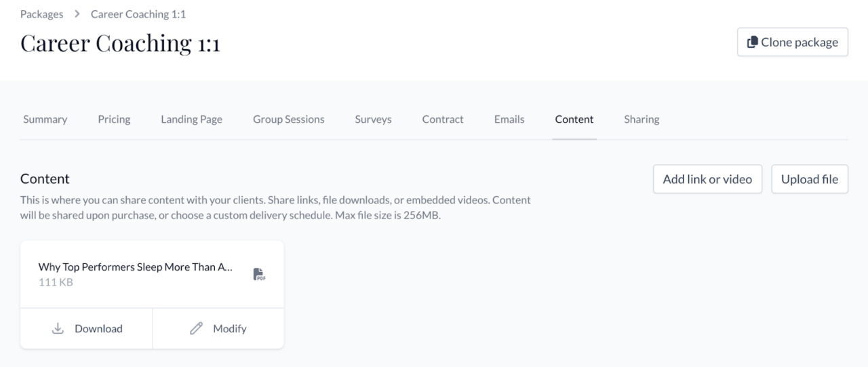Switch to the Emails tab

(x=509, y=119)
